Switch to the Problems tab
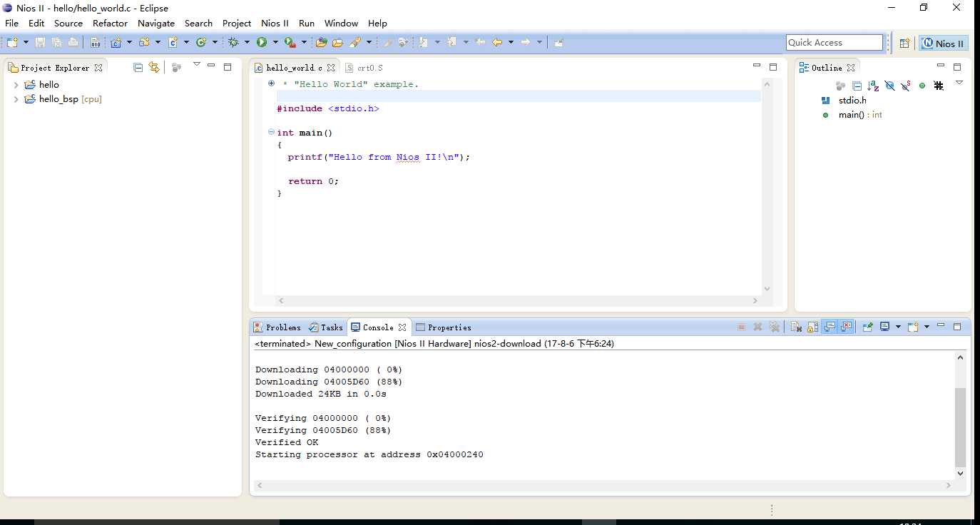The image size is (980, 525). click(x=278, y=327)
